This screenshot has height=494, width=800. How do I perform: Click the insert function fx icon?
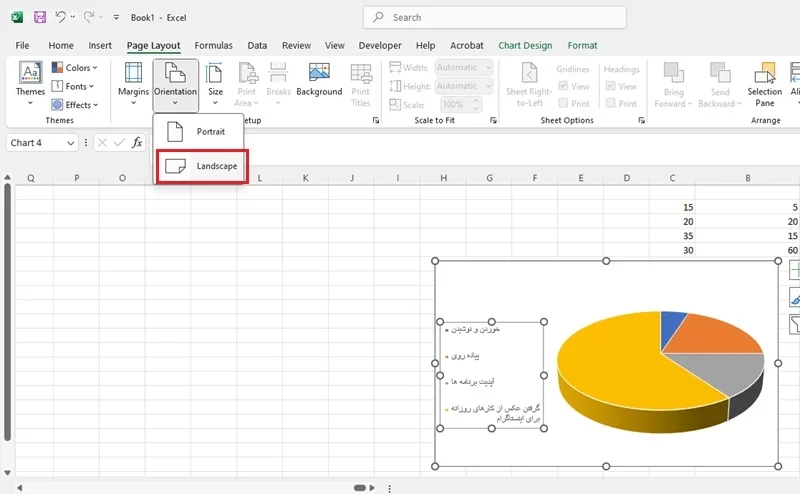(137, 143)
